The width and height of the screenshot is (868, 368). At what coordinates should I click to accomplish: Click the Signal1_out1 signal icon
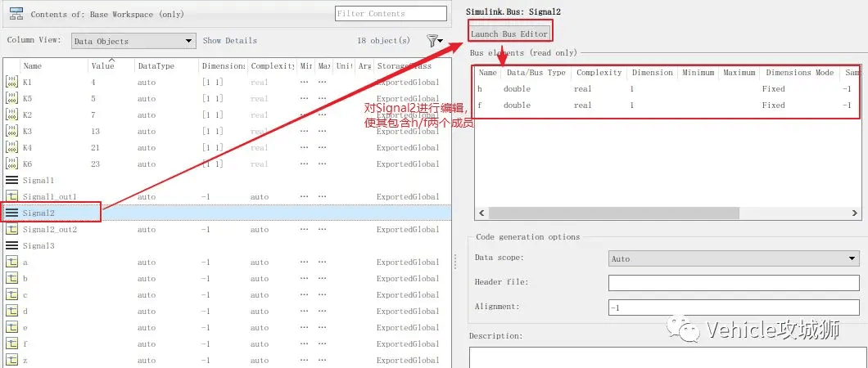(x=11, y=197)
